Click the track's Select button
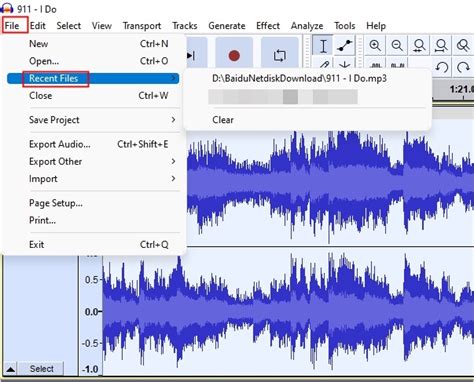This screenshot has width=474, height=382. pyautogui.click(x=41, y=369)
